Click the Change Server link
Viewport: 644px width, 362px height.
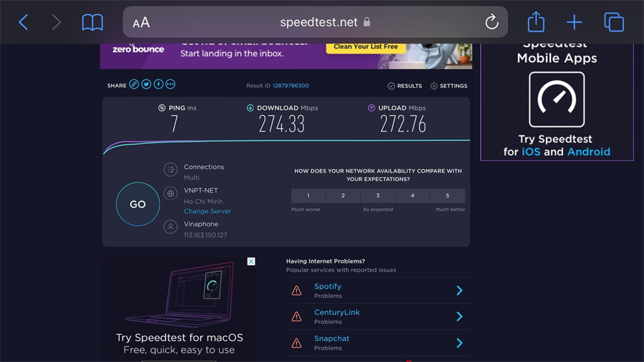click(207, 211)
